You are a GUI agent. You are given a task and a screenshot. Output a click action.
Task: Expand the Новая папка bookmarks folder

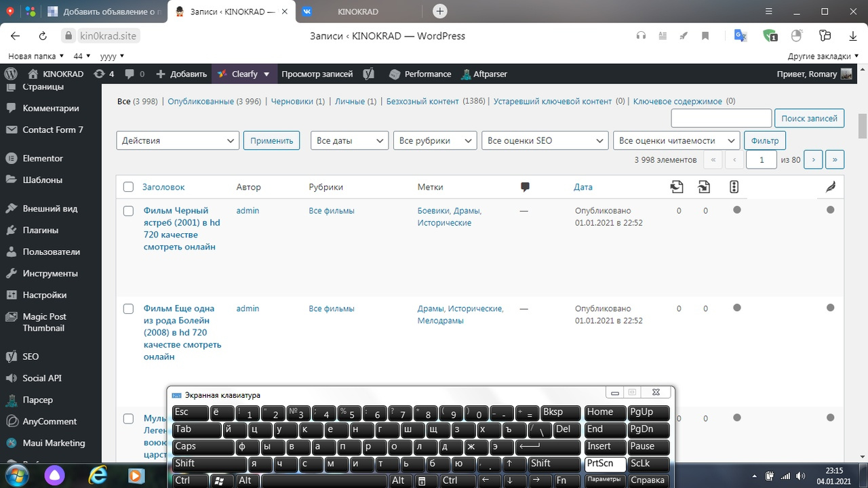(36, 56)
